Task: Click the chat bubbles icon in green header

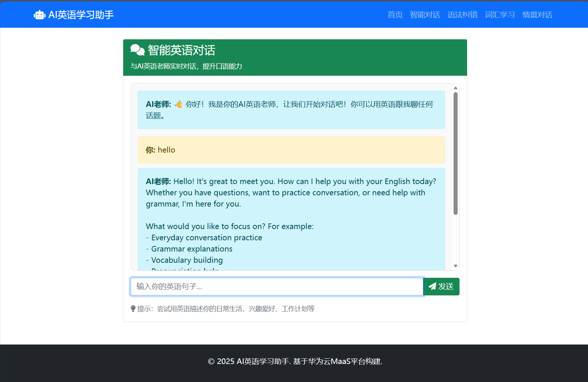Action: (137, 50)
